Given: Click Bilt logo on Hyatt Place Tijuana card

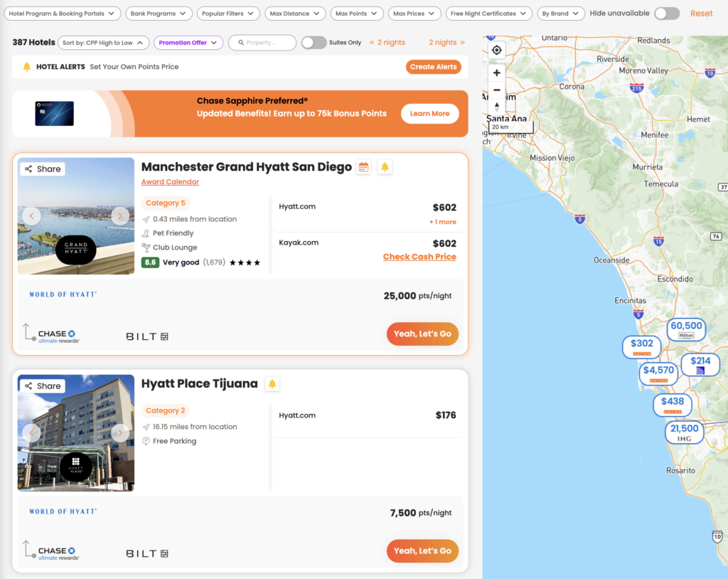Looking at the screenshot, I should [147, 553].
